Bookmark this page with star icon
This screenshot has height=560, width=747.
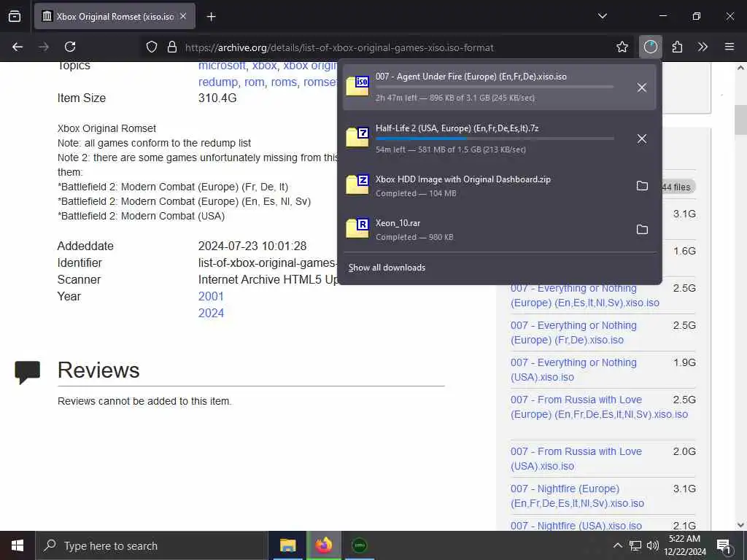tap(622, 47)
